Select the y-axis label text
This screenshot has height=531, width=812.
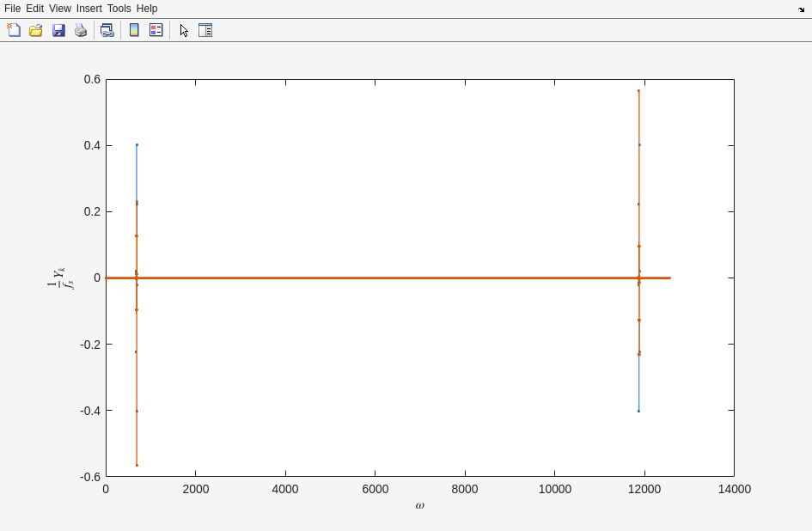[x=58, y=278]
